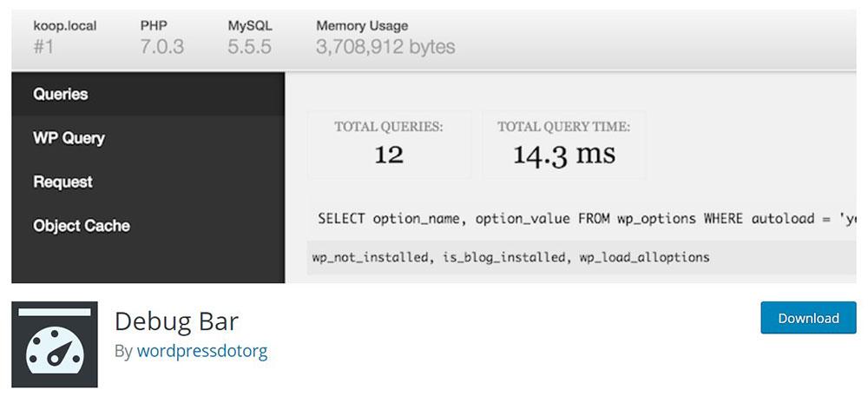Screen dimensions: 868x410
Task: Open the WP Query panel
Action: [69, 138]
